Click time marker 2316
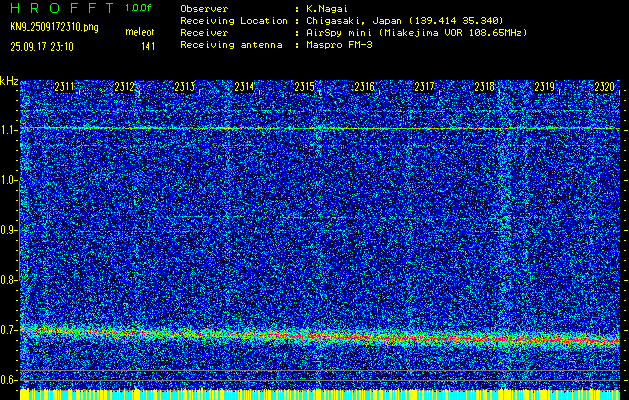The height and width of the screenshot is (400, 629). pos(365,87)
